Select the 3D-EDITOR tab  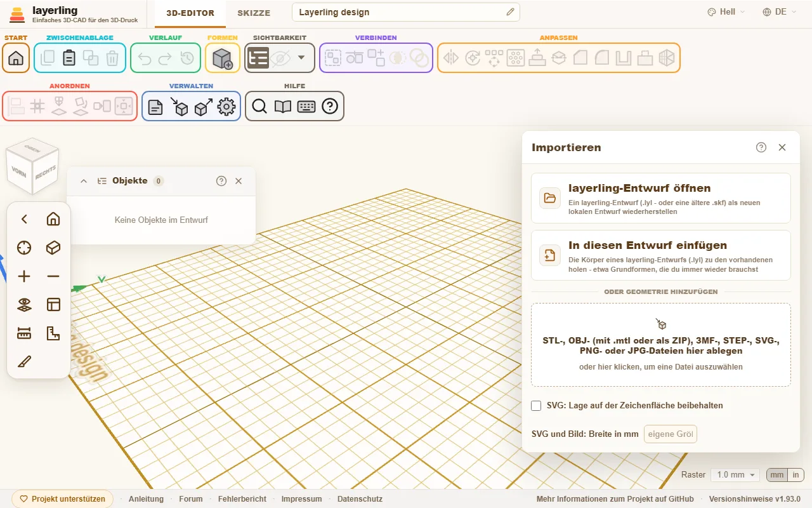(190, 13)
